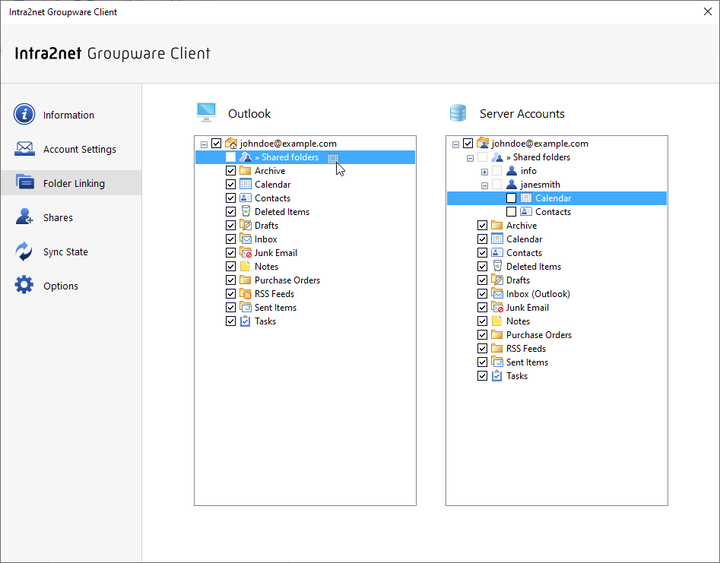Image resolution: width=720 pixels, height=563 pixels.
Task: Click the Outlook Archive folder icon
Action: pyautogui.click(x=245, y=171)
